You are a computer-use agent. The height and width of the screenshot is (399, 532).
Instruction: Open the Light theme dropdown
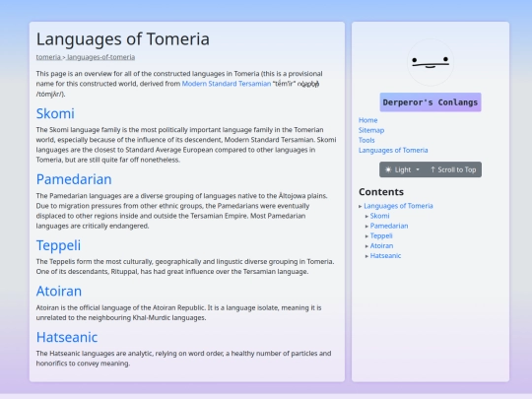pos(402,169)
